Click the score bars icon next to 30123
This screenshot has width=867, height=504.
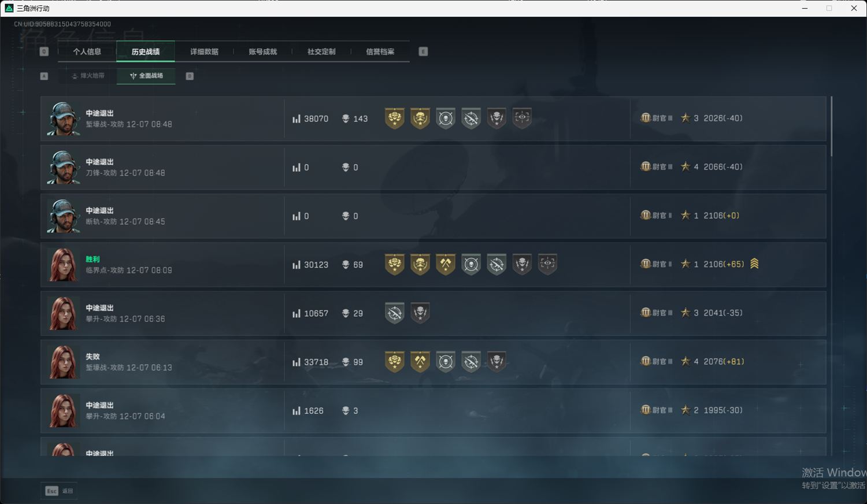point(297,265)
